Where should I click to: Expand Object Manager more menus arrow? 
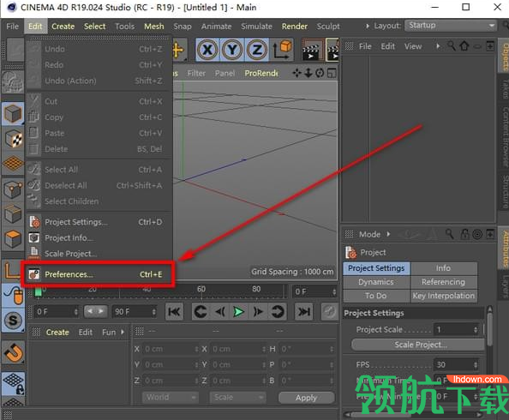click(x=438, y=46)
